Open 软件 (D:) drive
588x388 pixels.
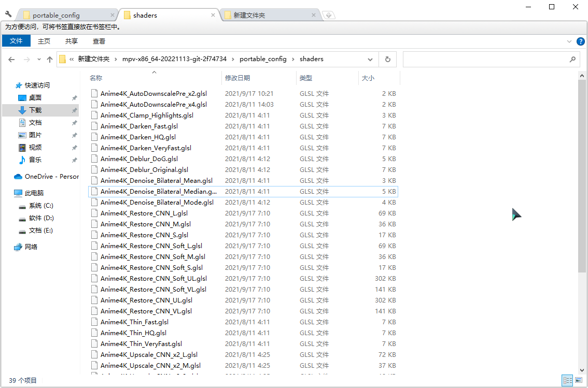[36, 218]
